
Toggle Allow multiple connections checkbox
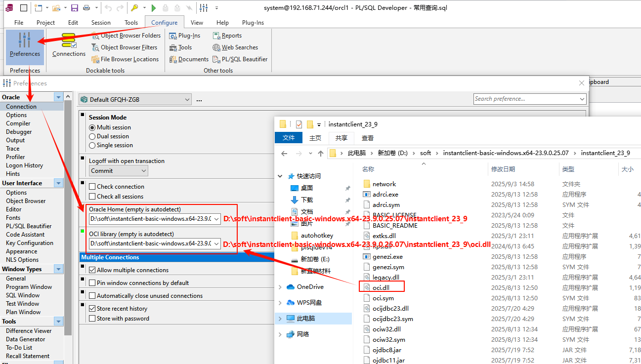click(x=92, y=270)
